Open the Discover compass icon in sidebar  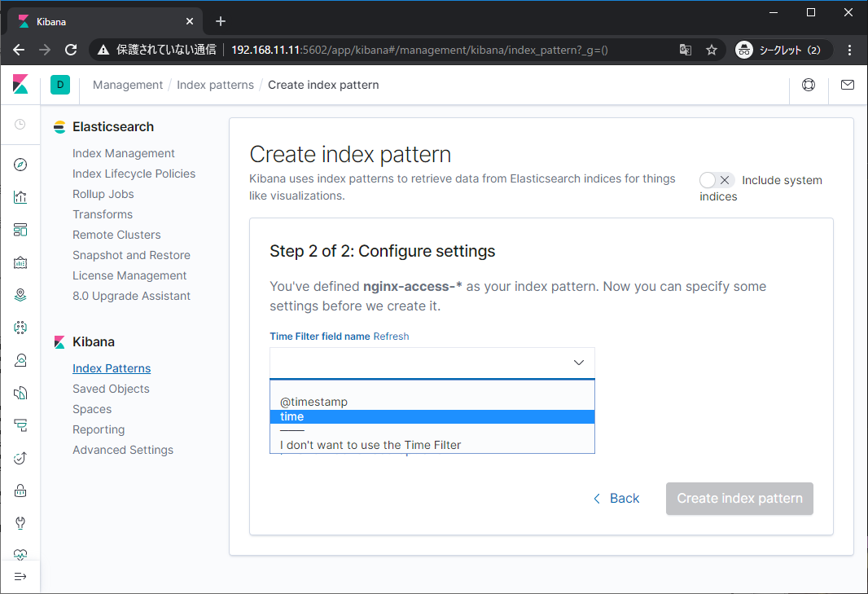(x=20, y=165)
